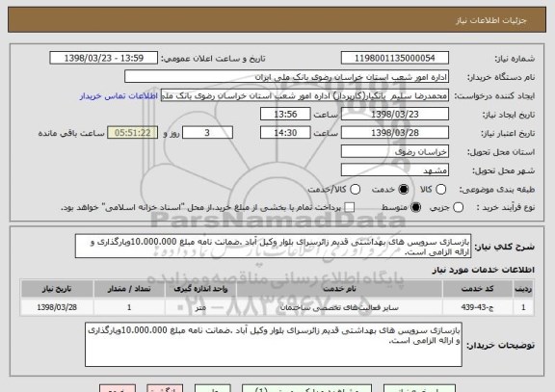Click the نام خدمت column header
555x392 pixels.
pos(339,289)
